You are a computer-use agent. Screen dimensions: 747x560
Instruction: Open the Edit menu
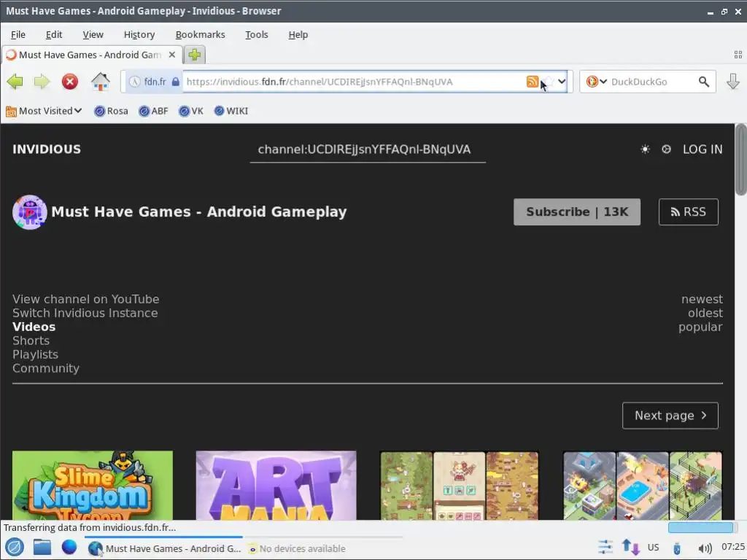pyautogui.click(x=54, y=35)
